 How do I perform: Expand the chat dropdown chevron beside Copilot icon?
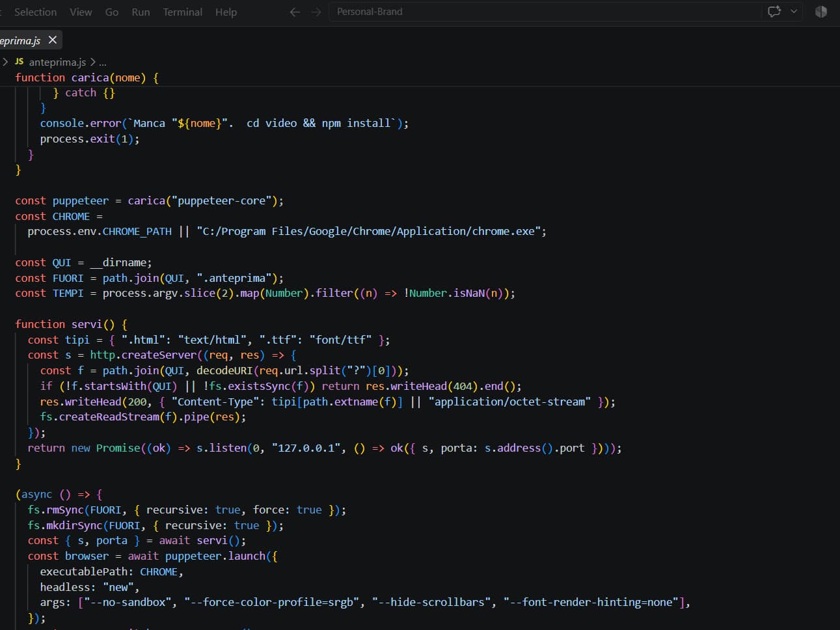pos(794,12)
